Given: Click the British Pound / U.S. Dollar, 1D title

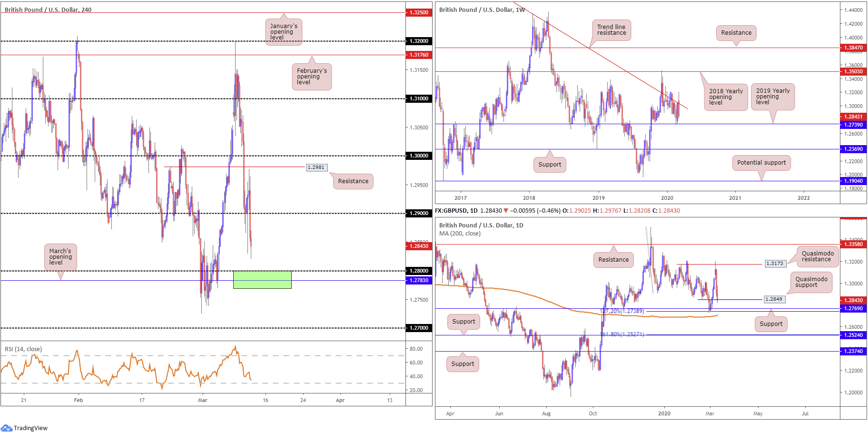Looking at the screenshot, I should point(481,226).
